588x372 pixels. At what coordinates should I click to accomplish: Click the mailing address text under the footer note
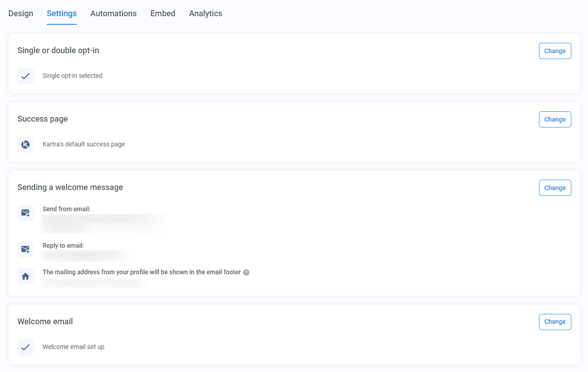[x=94, y=283]
